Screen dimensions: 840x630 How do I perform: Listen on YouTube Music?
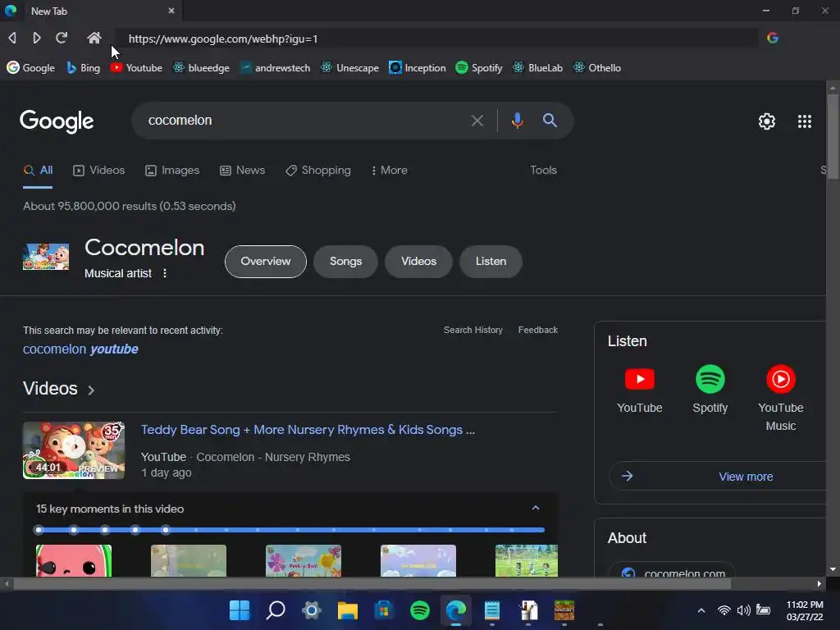pos(781,399)
